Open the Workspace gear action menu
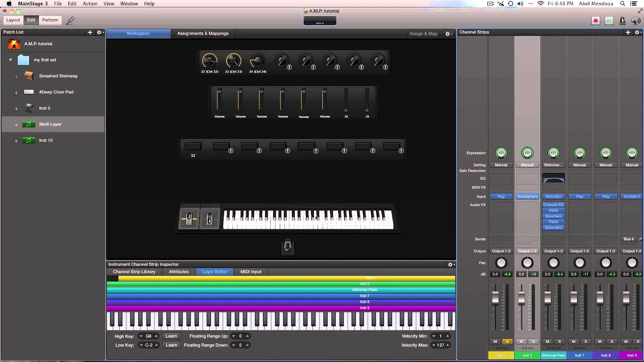 [x=448, y=34]
